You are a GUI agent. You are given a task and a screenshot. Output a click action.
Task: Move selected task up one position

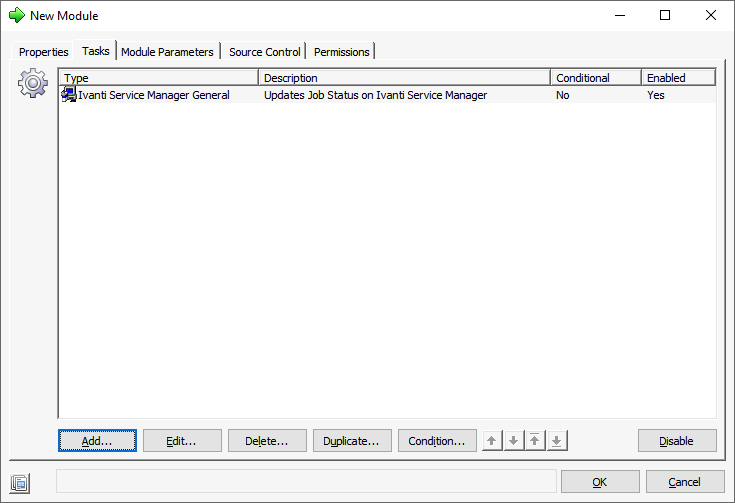pos(492,441)
